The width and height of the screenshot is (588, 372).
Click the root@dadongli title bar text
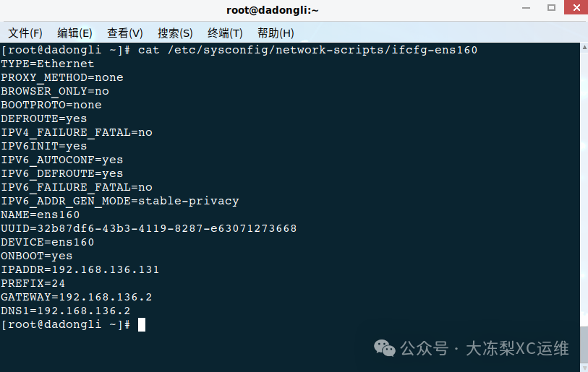click(272, 10)
